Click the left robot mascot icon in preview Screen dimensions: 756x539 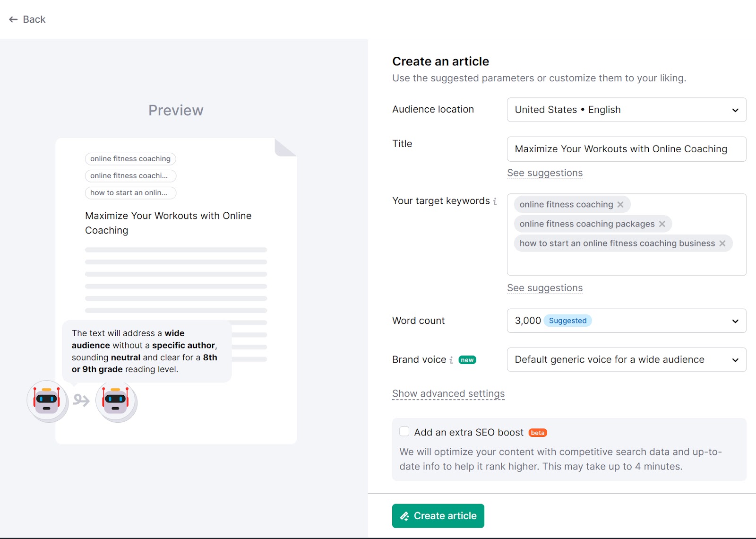click(47, 400)
